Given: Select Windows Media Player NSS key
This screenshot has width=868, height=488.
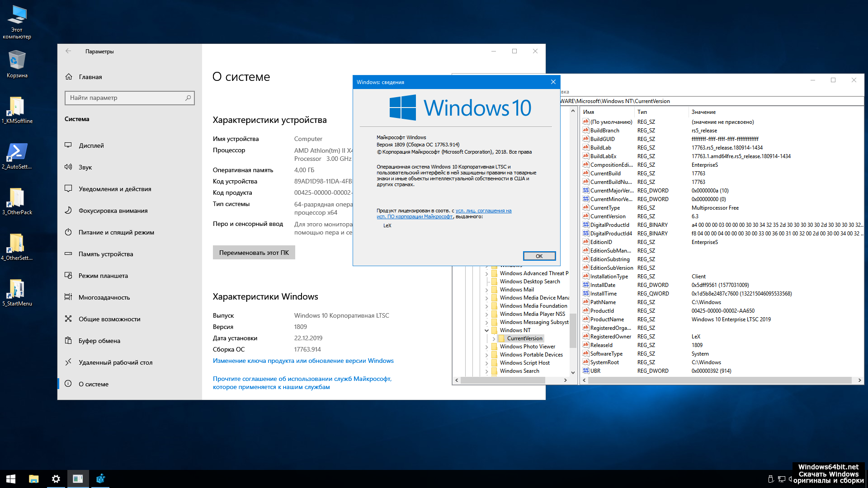Looking at the screenshot, I should (x=532, y=314).
